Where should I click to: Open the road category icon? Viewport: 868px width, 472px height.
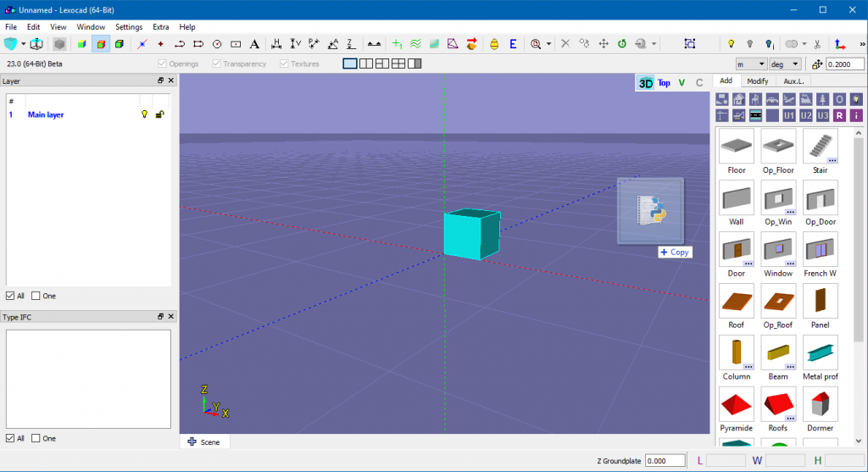click(755, 115)
